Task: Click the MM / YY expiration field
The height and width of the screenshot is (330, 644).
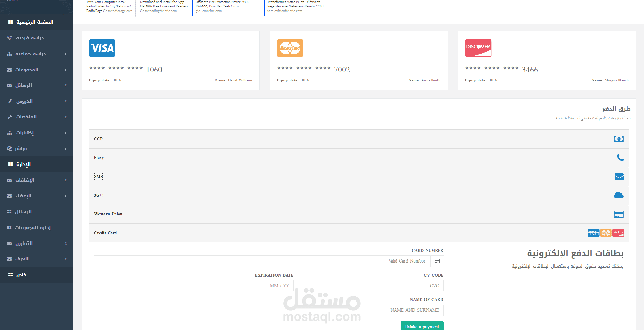Action: 194,286
